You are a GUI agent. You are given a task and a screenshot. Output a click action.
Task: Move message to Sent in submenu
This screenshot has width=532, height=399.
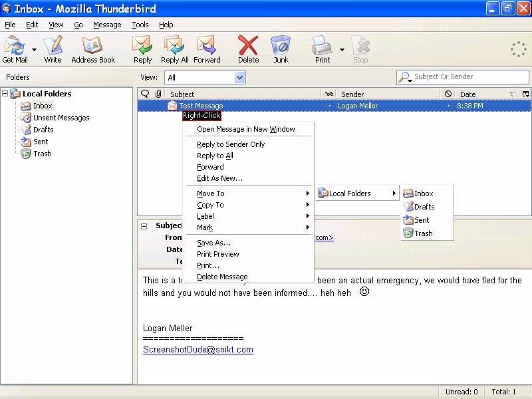tap(427, 220)
